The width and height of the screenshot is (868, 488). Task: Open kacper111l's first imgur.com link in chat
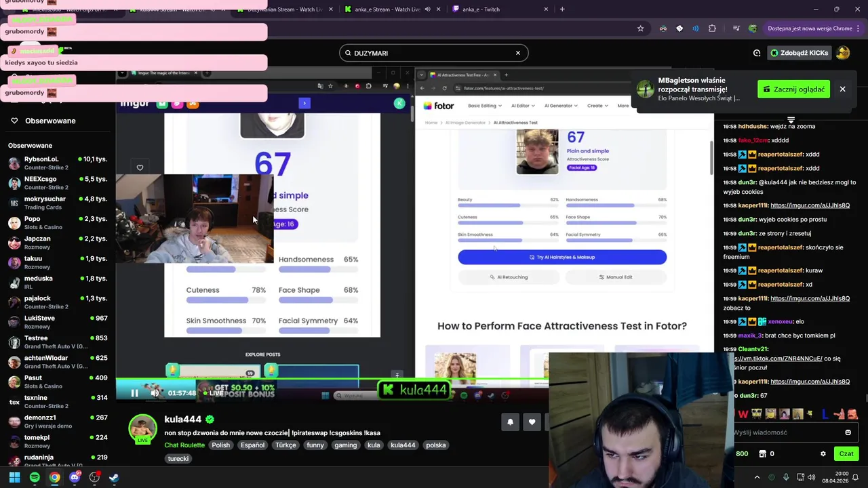click(x=810, y=205)
